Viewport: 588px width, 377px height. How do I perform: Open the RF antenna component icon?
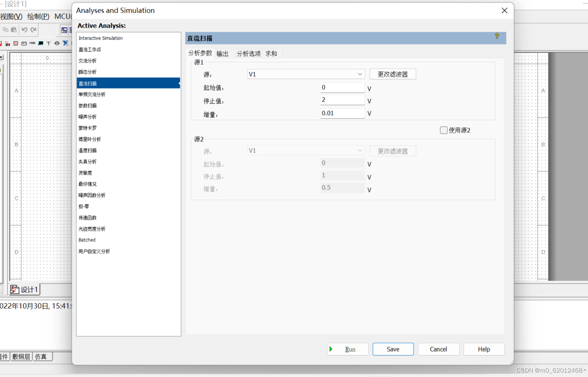pos(49,43)
